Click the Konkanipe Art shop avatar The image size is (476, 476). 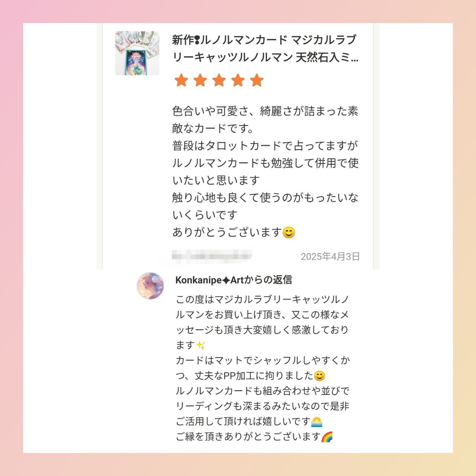150,286
